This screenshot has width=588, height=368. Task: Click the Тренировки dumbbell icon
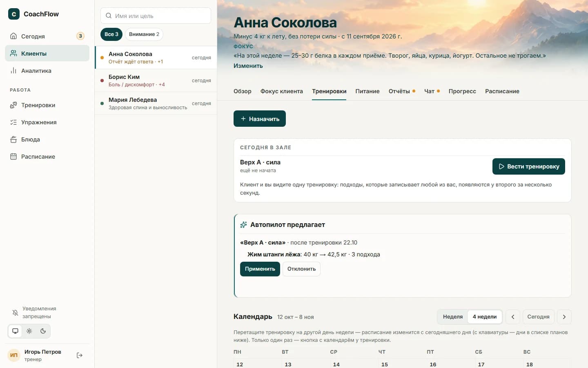13,105
